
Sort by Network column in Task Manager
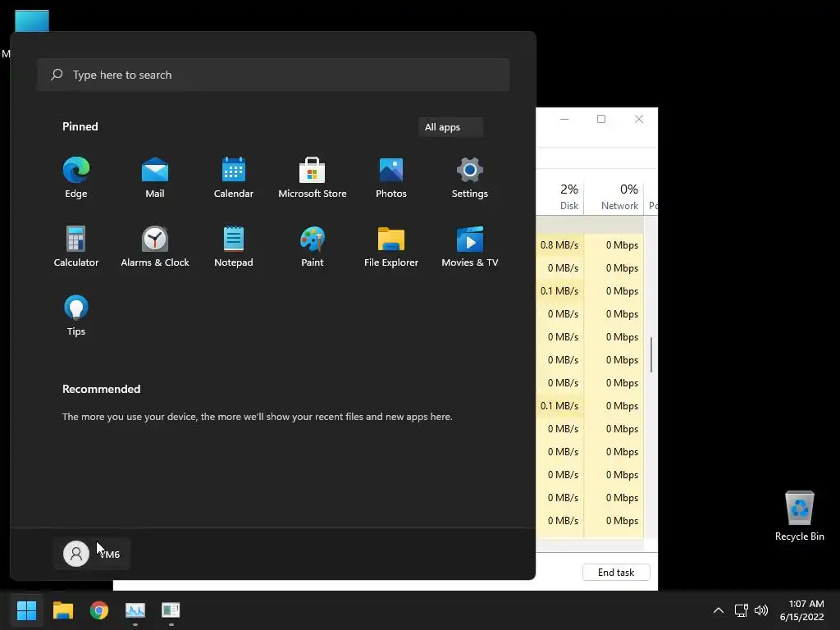614,197
